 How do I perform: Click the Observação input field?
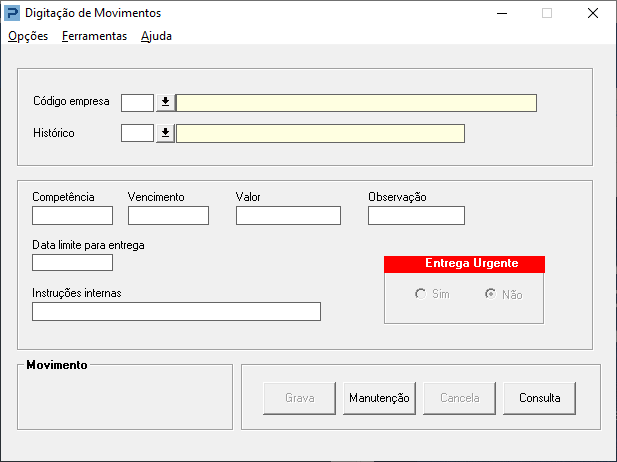coord(416,215)
